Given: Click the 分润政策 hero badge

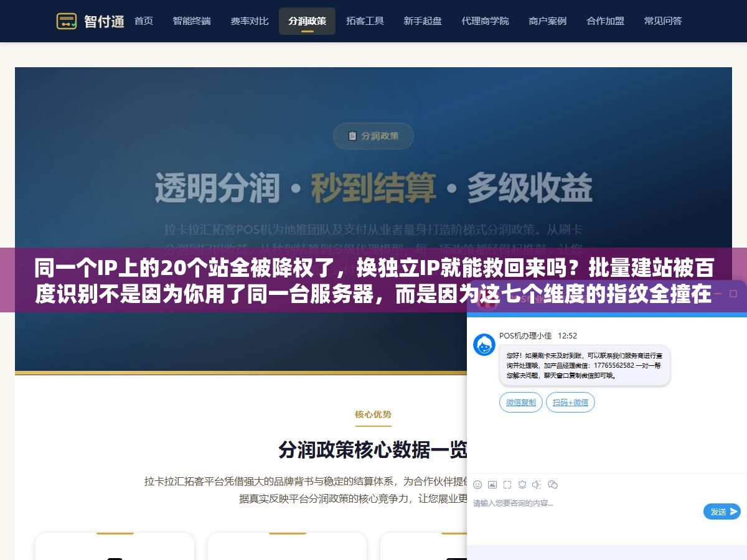Looking at the screenshot, I should pyautogui.click(x=374, y=136).
